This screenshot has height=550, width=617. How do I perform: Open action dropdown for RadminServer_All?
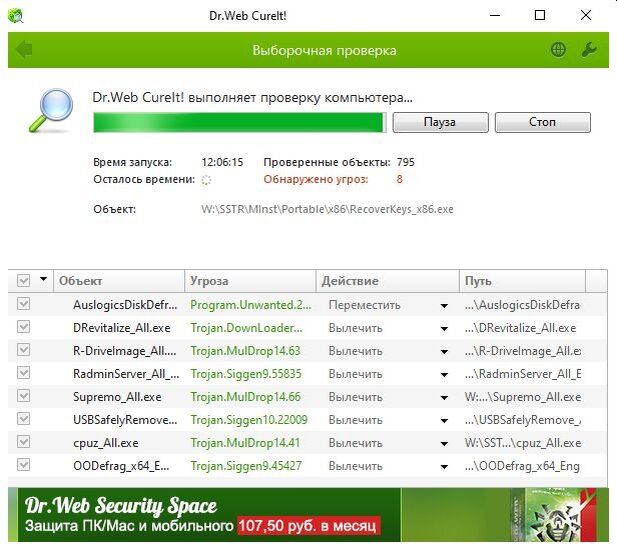tap(444, 375)
